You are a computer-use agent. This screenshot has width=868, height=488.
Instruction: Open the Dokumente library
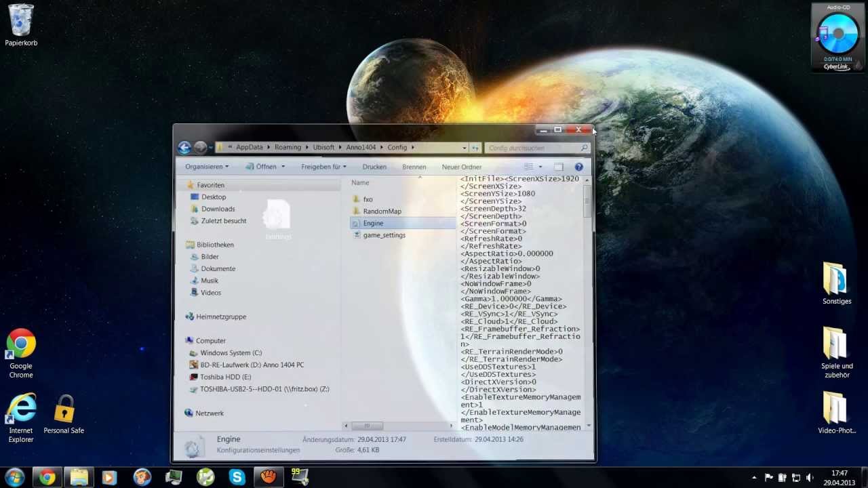pyautogui.click(x=218, y=269)
